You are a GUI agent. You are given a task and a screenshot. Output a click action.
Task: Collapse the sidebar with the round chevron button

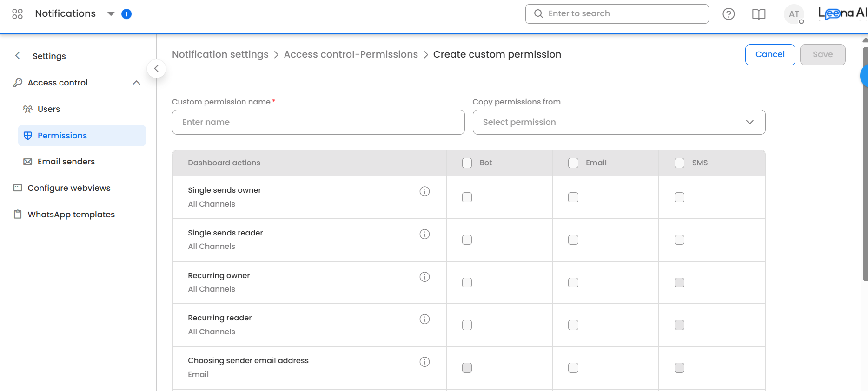tap(157, 69)
